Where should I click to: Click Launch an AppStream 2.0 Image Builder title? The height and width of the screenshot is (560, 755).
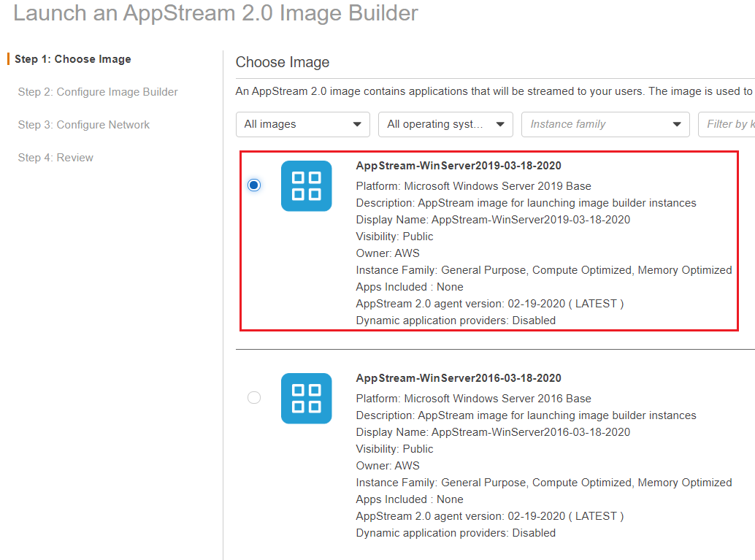[x=215, y=13]
